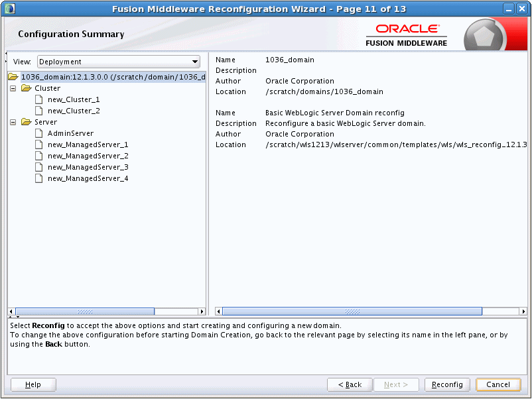Click the document icon beside new_ManagedServer_3
This screenshot has height=399, width=532.
click(x=39, y=167)
